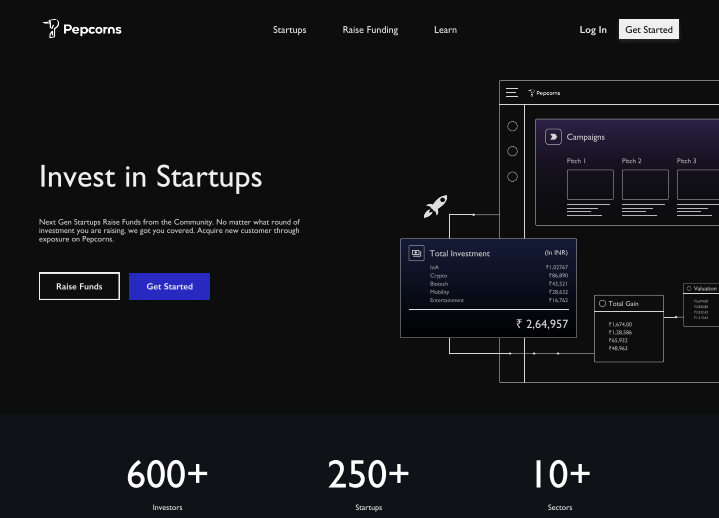Click the Invest in Startups headline

[150, 177]
